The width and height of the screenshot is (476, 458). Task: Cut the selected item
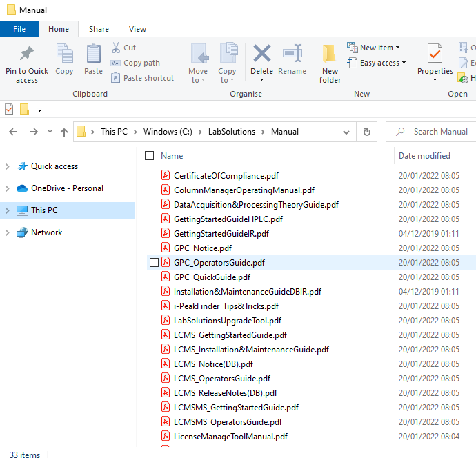123,48
